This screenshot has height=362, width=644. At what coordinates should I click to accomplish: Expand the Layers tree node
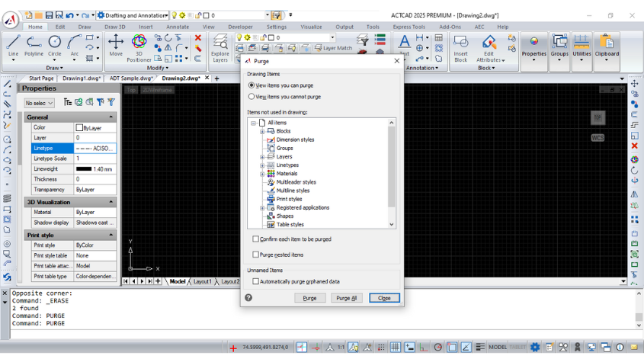[x=262, y=157]
